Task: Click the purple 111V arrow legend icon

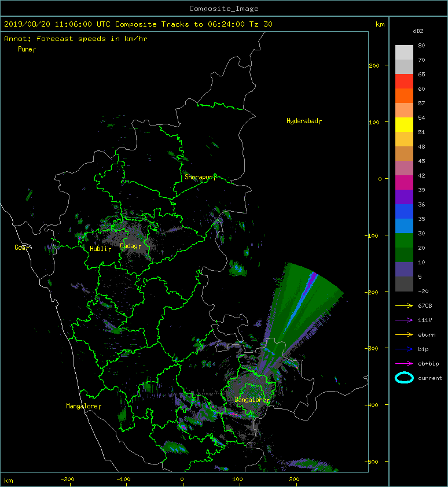Action: click(x=404, y=320)
